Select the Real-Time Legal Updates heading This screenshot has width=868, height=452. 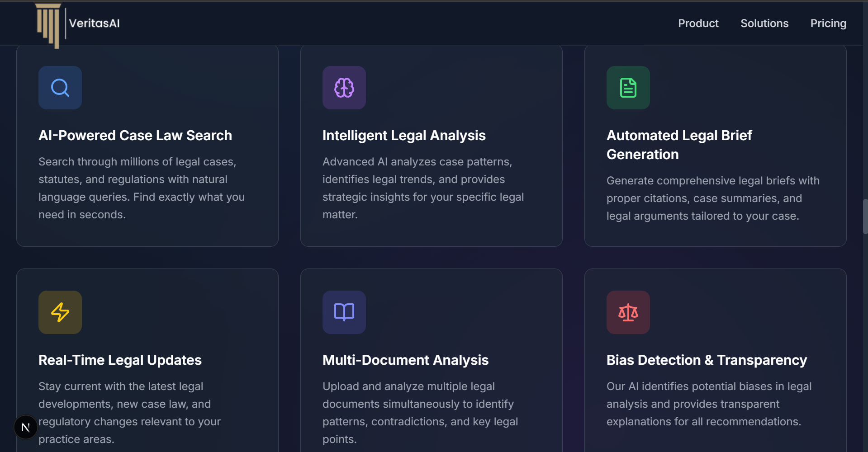coord(120,360)
